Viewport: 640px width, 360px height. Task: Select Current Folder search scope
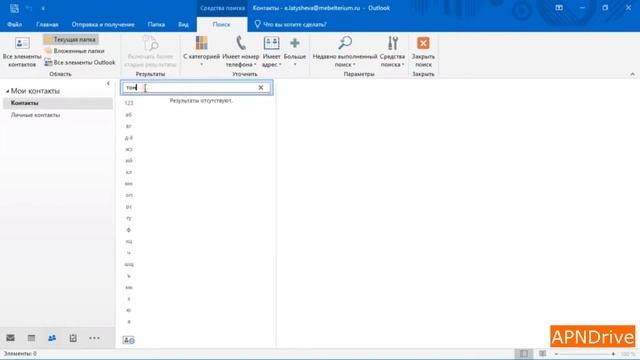pos(71,40)
